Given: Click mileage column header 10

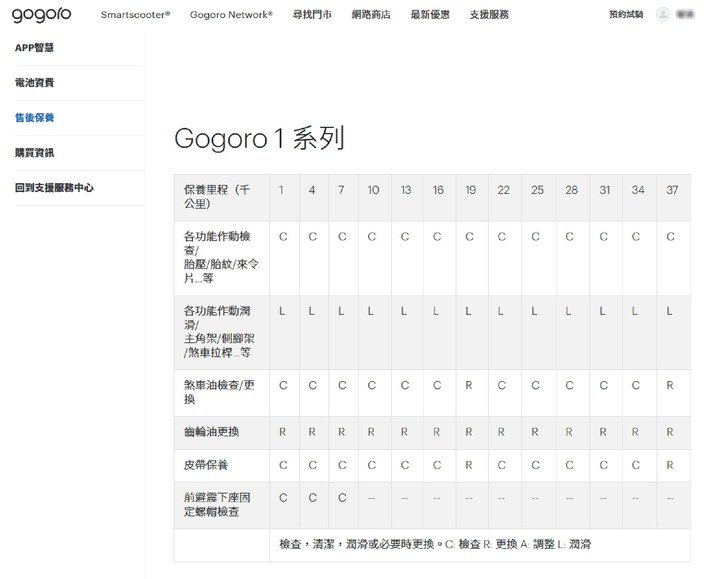Looking at the screenshot, I should click(373, 190).
